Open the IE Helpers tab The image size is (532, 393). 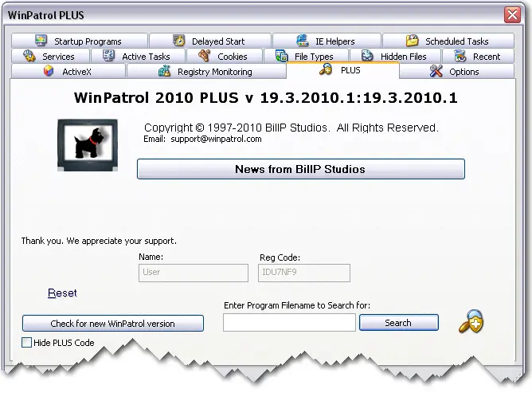tap(327, 41)
